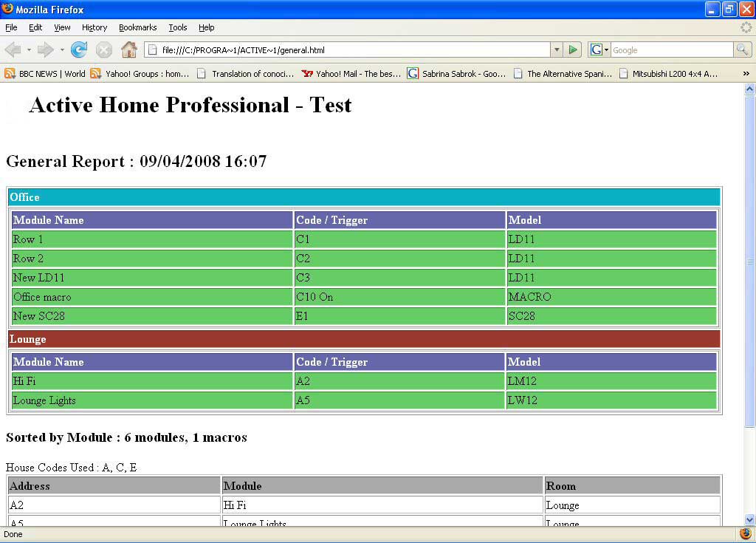Image resolution: width=756 pixels, height=543 pixels.
Task: Click the Forward navigation arrow
Action: 46,50
